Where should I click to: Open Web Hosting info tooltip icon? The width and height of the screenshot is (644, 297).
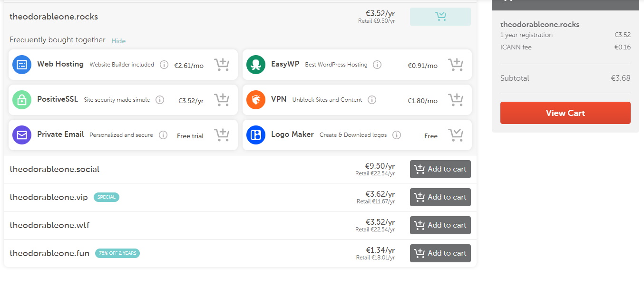coord(164,65)
